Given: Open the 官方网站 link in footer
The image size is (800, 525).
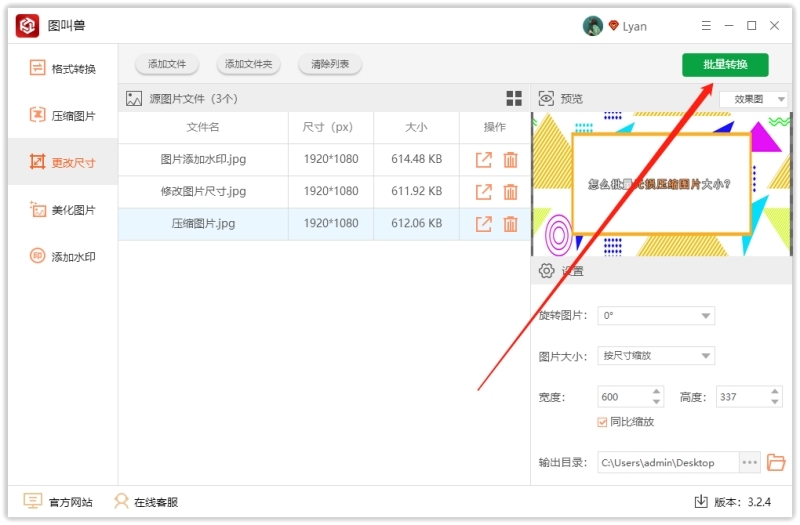Looking at the screenshot, I should 59,502.
